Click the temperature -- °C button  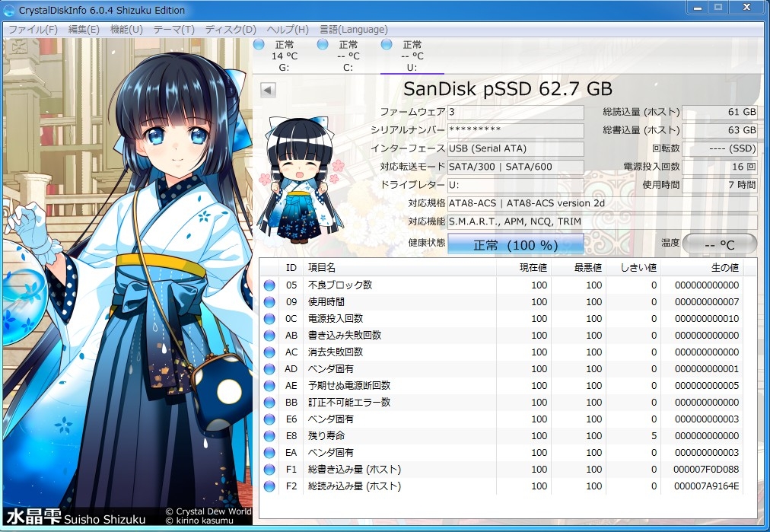(720, 244)
